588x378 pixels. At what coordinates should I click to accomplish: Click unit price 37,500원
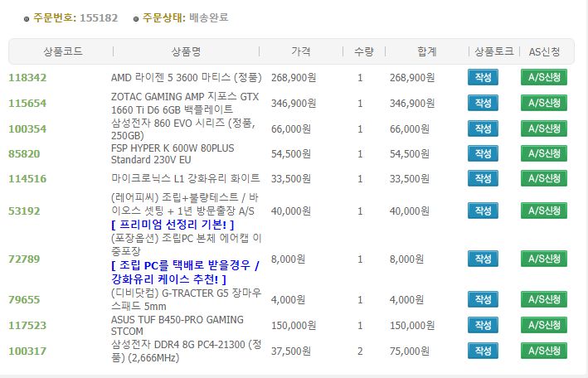click(x=291, y=351)
